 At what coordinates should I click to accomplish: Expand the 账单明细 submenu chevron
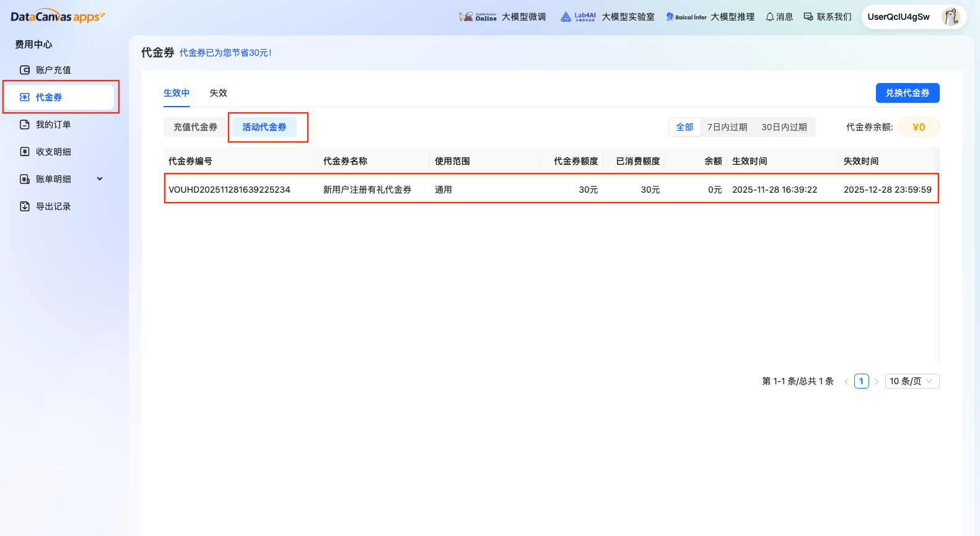tap(100, 179)
